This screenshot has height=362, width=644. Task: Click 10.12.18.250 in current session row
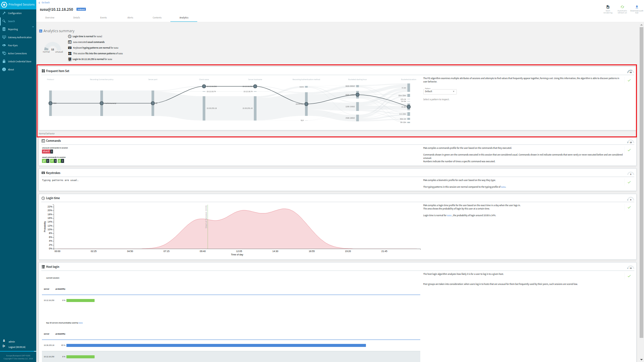tap(49, 300)
